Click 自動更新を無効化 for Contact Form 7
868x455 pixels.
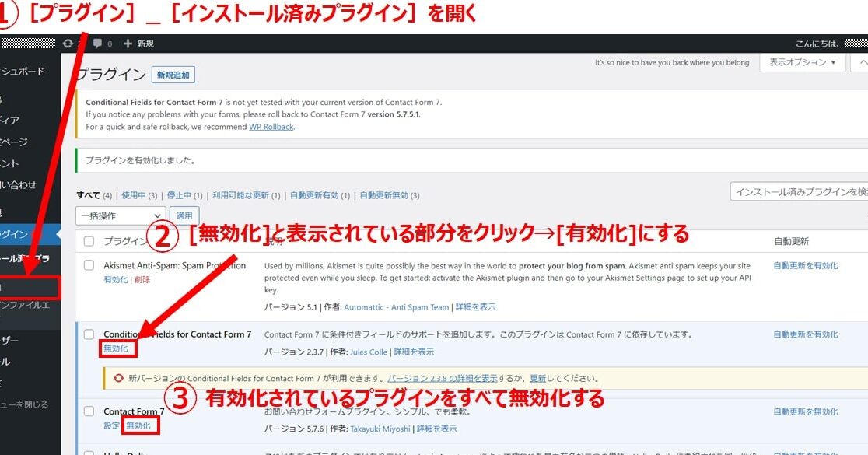pyautogui.click(x=806, y=411)
